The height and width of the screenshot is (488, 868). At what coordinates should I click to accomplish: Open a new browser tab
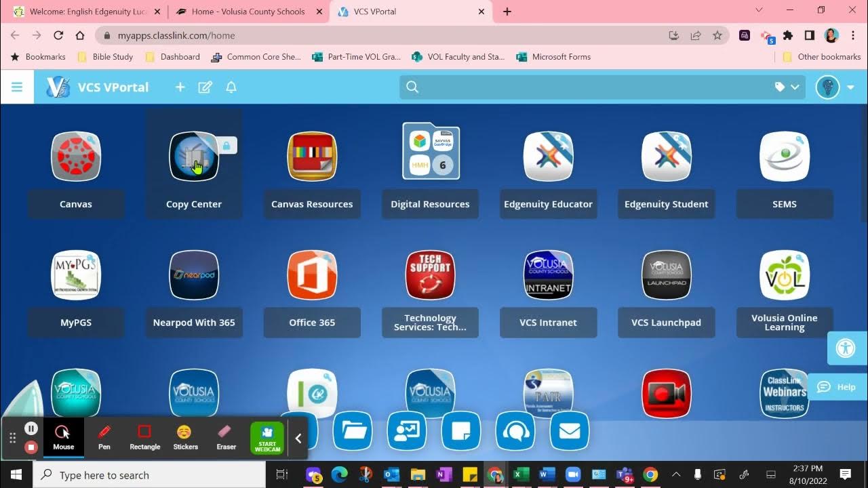point(507,12)
